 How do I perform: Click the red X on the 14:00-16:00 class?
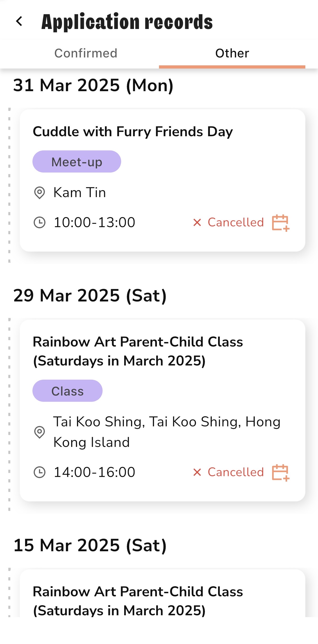click(x=197, y=472)
